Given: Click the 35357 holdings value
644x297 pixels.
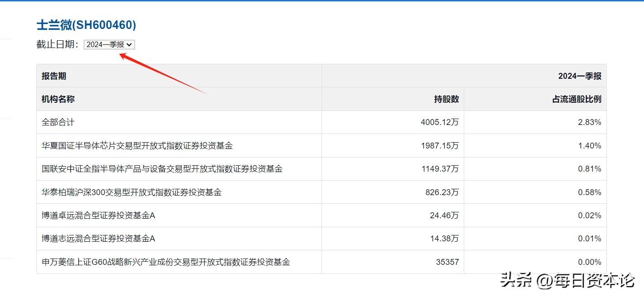Looking at the screenshot, I should point(447,262).
